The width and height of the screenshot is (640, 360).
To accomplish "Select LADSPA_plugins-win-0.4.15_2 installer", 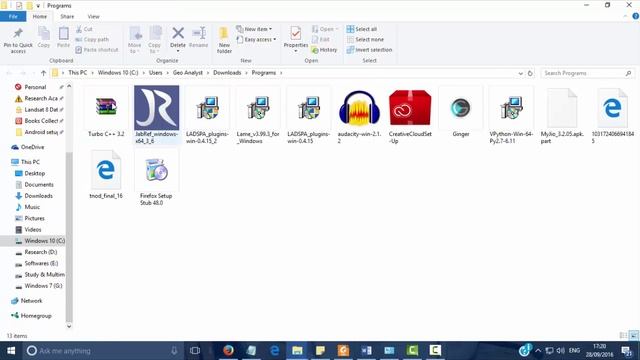I will pyautogui.click(x=207, y=115).
